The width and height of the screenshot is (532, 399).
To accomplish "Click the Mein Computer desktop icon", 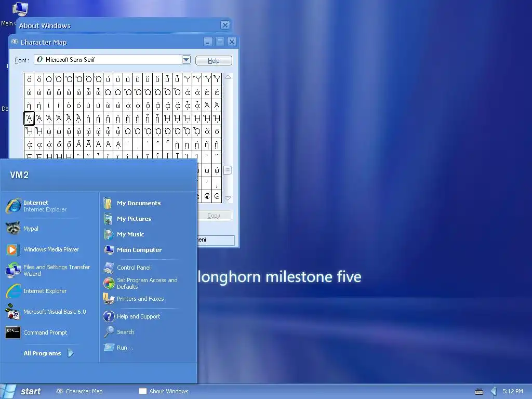I will point(20,8).
